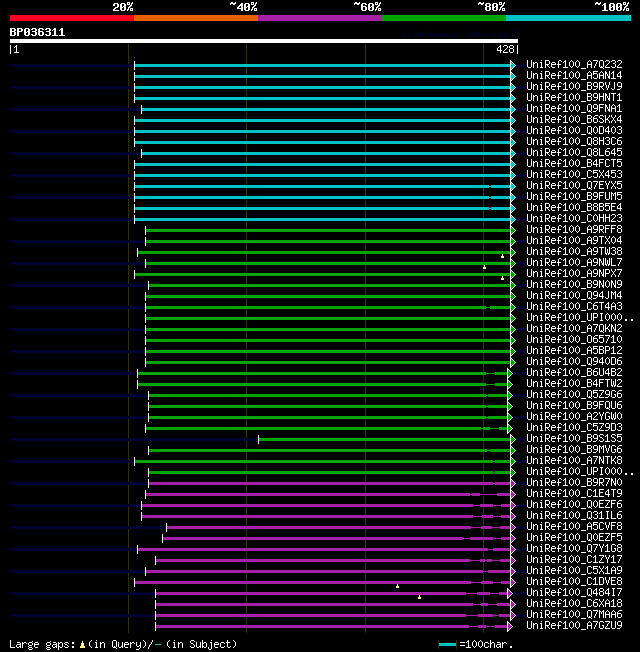Click the UniRef100_B4FCT5 label

(574, 163)
